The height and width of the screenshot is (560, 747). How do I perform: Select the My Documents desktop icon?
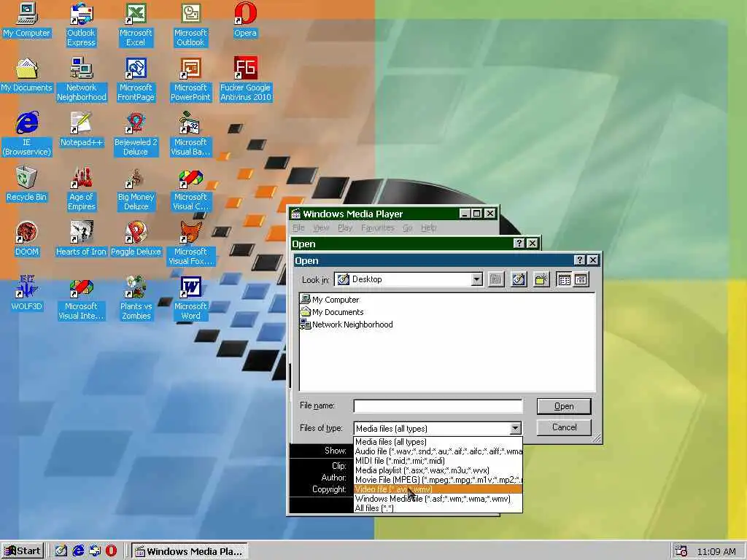coord(27,75)
